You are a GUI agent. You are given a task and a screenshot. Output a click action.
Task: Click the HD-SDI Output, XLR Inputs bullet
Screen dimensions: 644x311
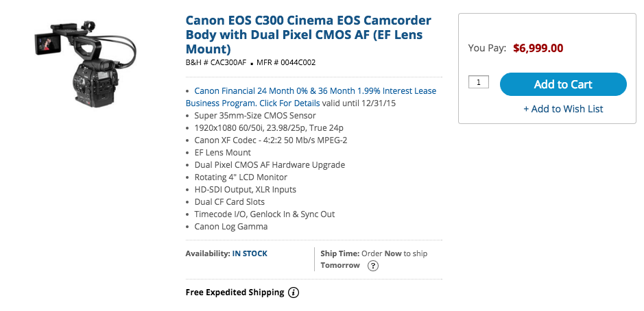coord(246,190)
